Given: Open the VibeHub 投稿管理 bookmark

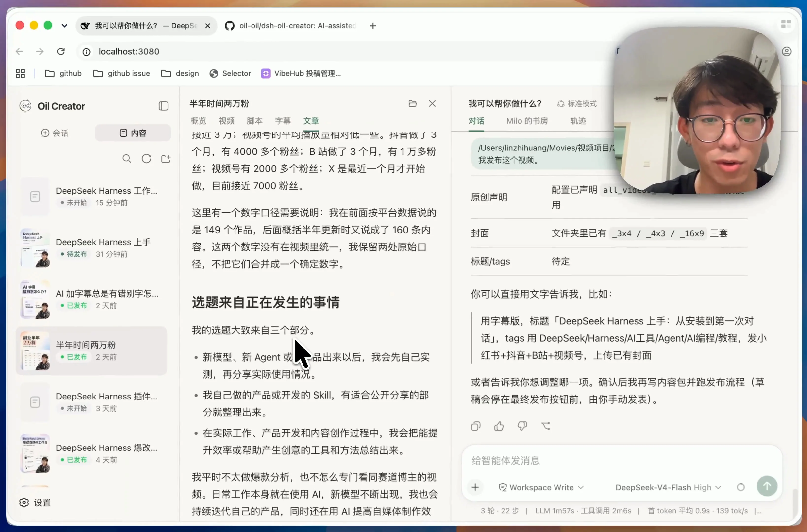Looking at the screenshot, I should (301, 73).
